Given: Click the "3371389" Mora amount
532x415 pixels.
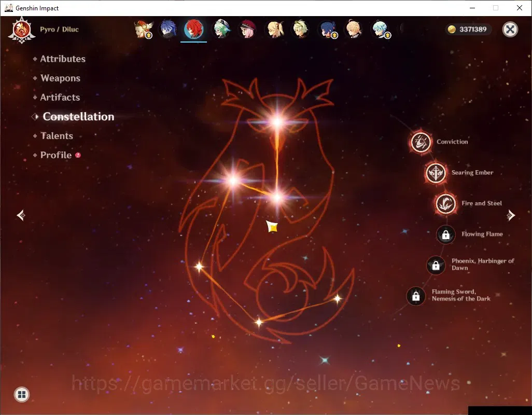Looking at the screenshot, I should (473, 30).
